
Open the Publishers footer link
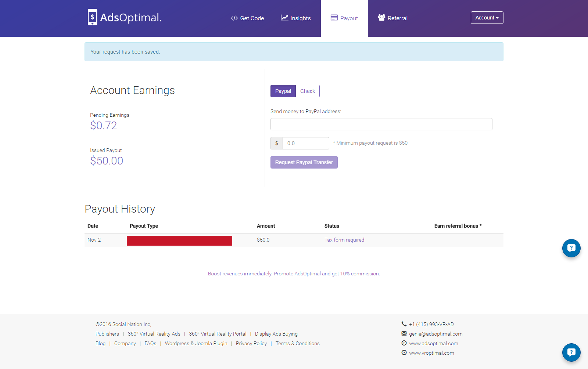click(107, 334)
